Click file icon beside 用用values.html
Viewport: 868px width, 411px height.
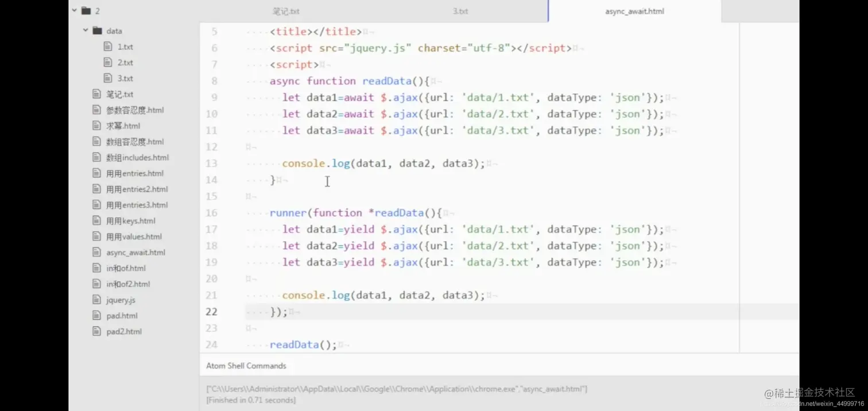click(x=96, y=236)
